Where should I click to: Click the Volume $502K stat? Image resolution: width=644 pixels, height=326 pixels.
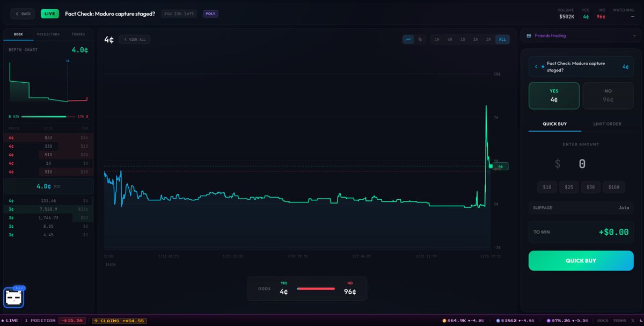tap(566, 13)
